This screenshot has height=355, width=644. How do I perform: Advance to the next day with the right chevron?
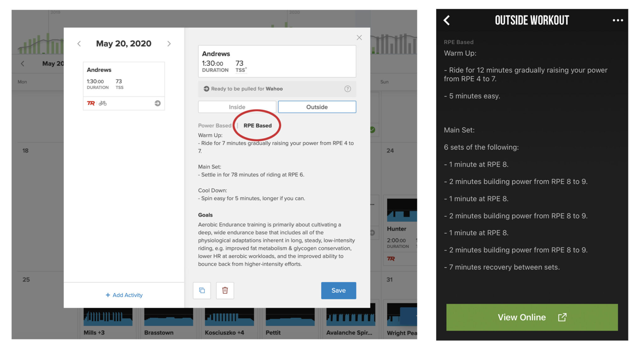click(169, 43)
